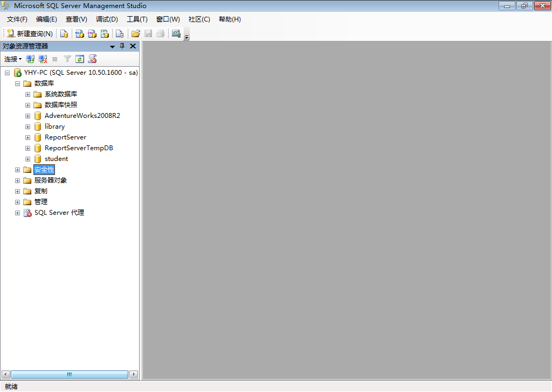Click the Analysis Services DMX Query icon
This screenshot has height=392, width=552.
pyautogui.click(x=92, y=33)
